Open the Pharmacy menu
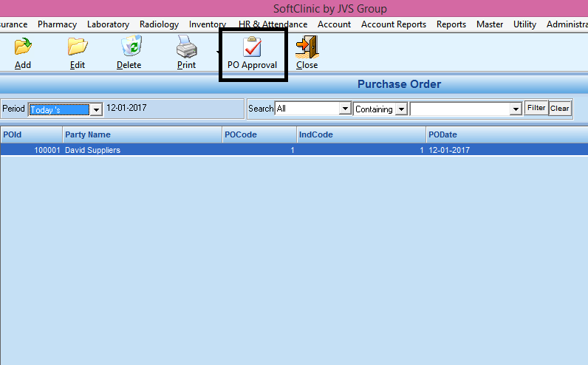This screenshot has width=588, height=365. coord(57,24)
